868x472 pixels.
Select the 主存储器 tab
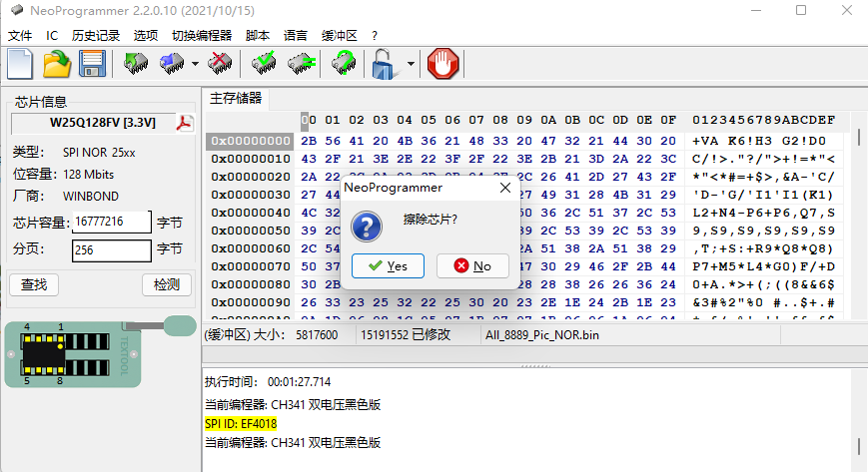point(236,98)
